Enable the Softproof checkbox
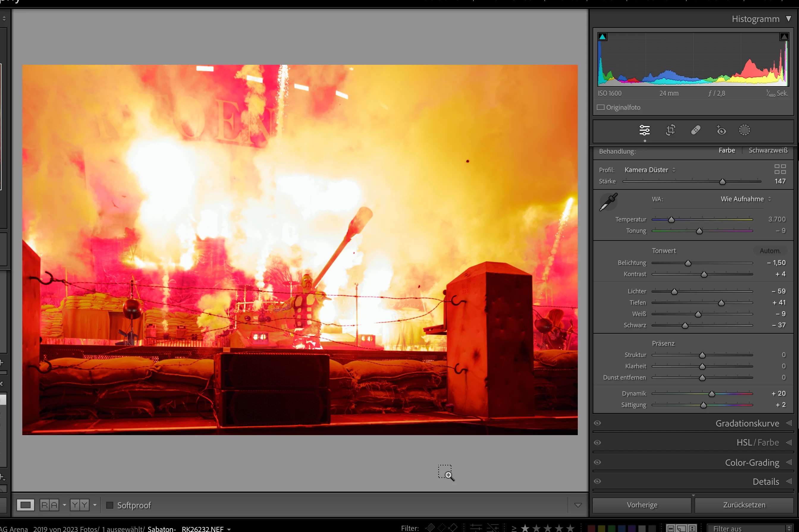The height and width of the screenshot is (532, 799). (110, 505)
